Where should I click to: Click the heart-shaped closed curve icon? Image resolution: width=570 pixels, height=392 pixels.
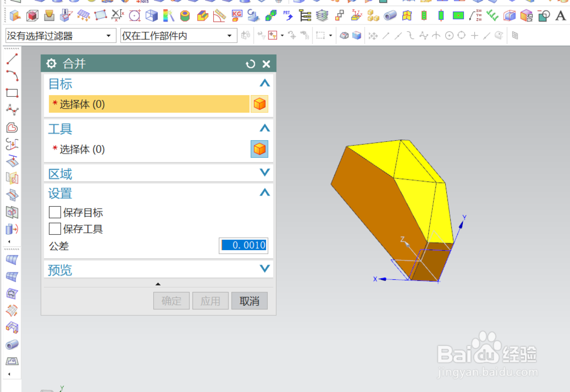pos(12,127)
